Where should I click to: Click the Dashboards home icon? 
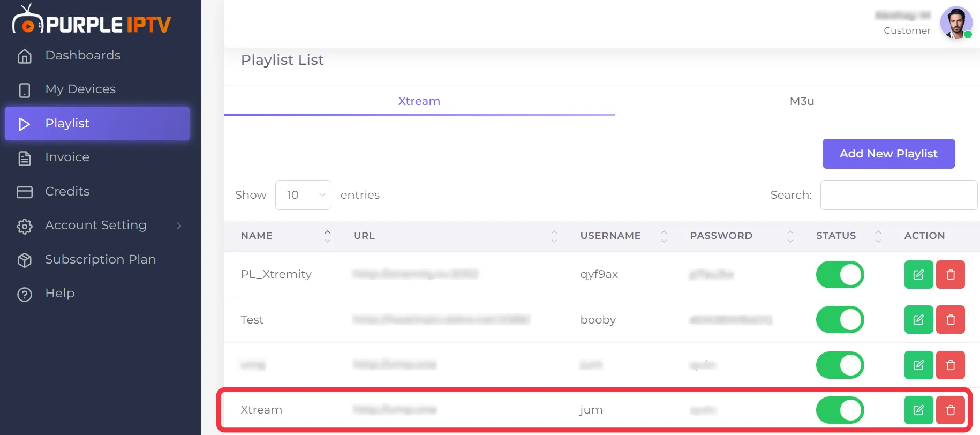[x=25, y=56]
